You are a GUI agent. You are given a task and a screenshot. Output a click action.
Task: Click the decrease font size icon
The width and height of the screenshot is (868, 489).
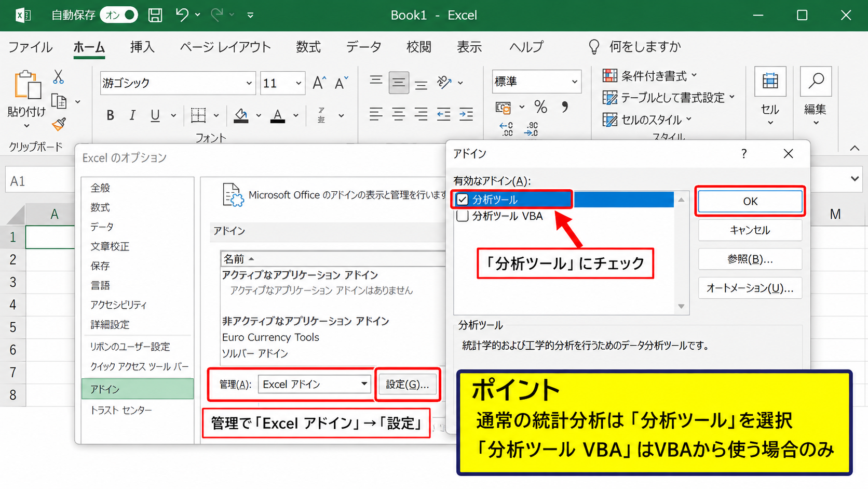pos(341,83)
